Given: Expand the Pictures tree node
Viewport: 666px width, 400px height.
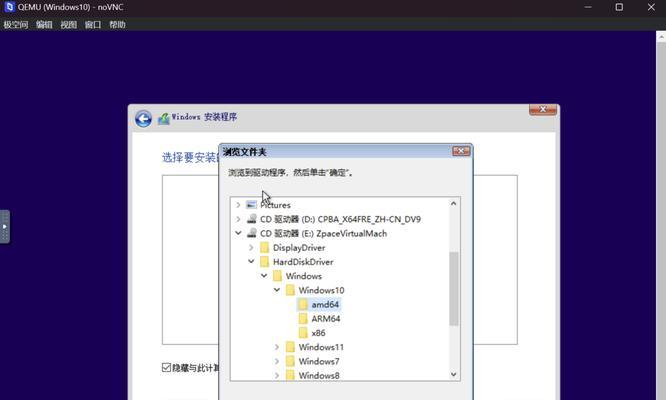Looking at the screenshot, I should coord(238,205).
